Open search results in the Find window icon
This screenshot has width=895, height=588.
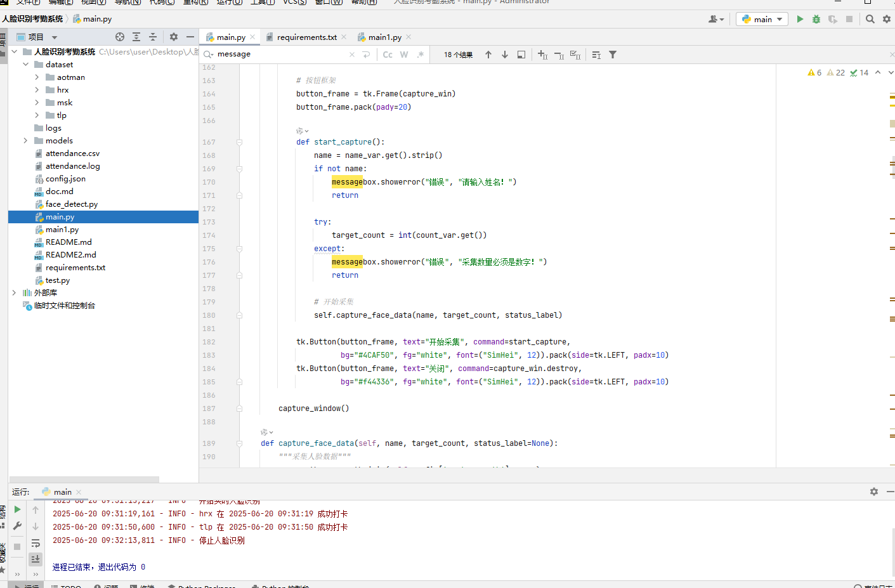click(521, 54)
